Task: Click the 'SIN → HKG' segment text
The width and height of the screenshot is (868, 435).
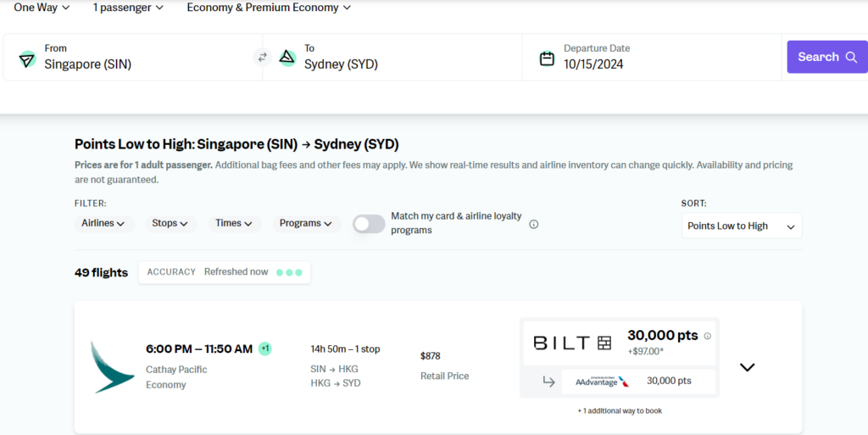Action: (x=334, y=369)
